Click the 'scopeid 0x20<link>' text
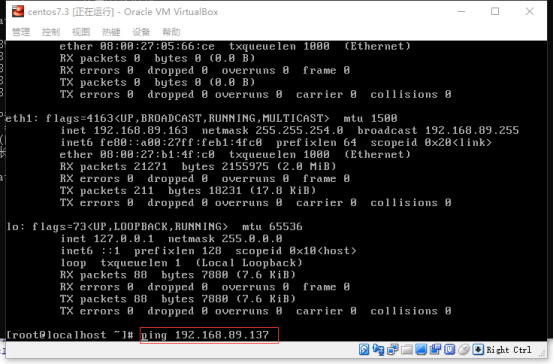Screen dimensions: 554x364 431,142
